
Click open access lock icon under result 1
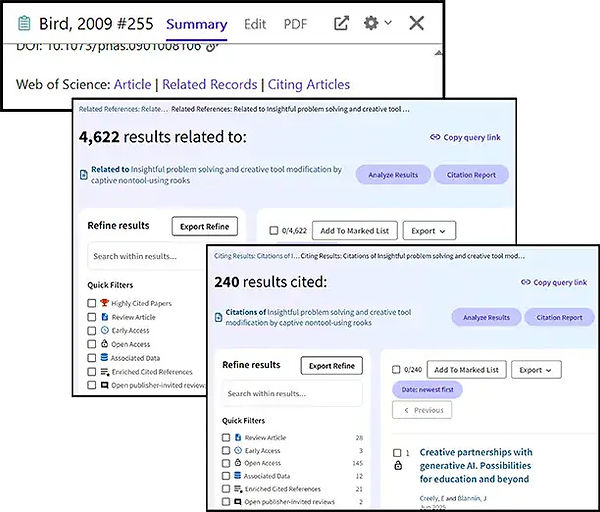pyautogui.click(x=398, y=465)
